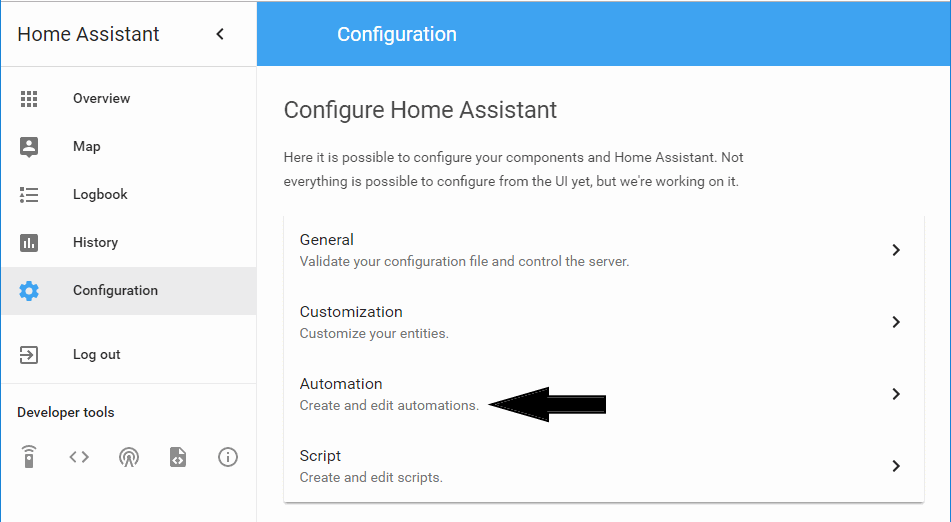This screenshot has width=951, height=522.
Task: Click the blue Configuration gear icon
Action: coord(29,290)
